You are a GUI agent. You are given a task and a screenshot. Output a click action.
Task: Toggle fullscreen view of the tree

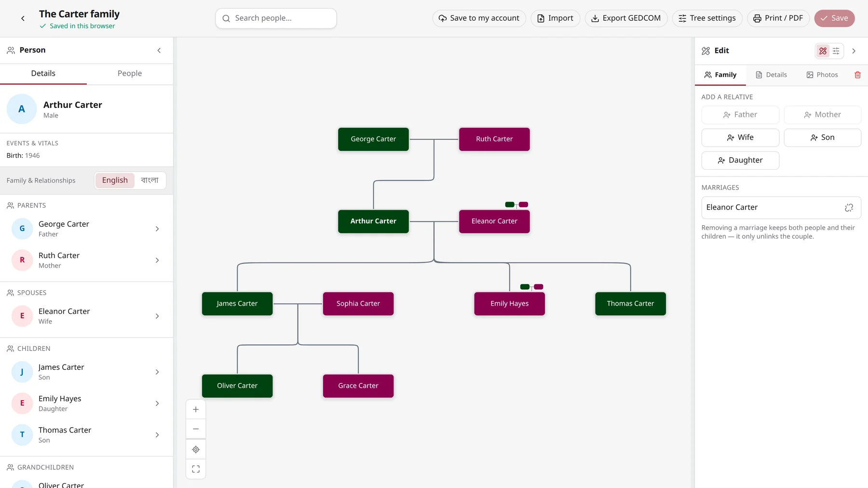click(x=196, y=469)
